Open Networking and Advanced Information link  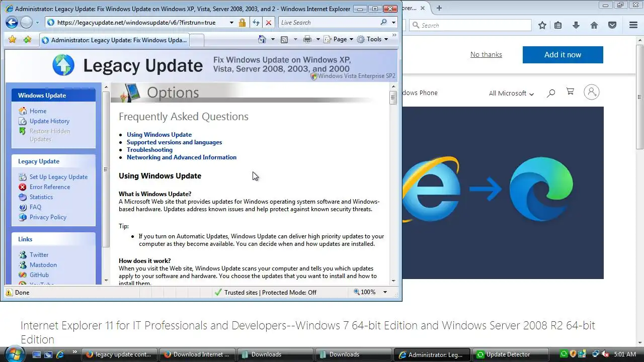click(x=182, y=157)
